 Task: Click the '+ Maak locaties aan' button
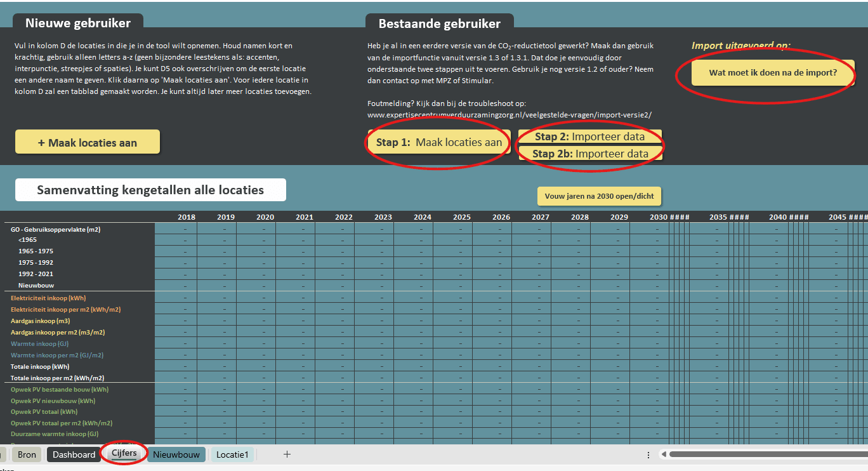[x=88, y=142]
